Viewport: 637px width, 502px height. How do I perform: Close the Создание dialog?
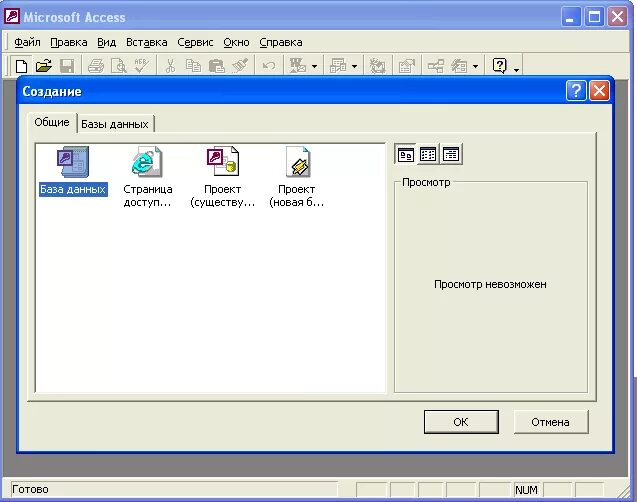click(x=599, y=91)
